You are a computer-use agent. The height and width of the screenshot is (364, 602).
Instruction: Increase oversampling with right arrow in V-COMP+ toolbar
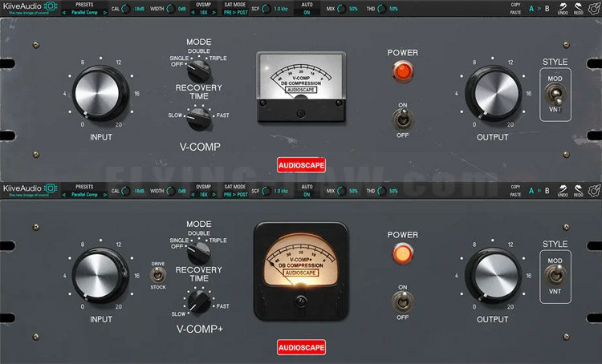214,195
